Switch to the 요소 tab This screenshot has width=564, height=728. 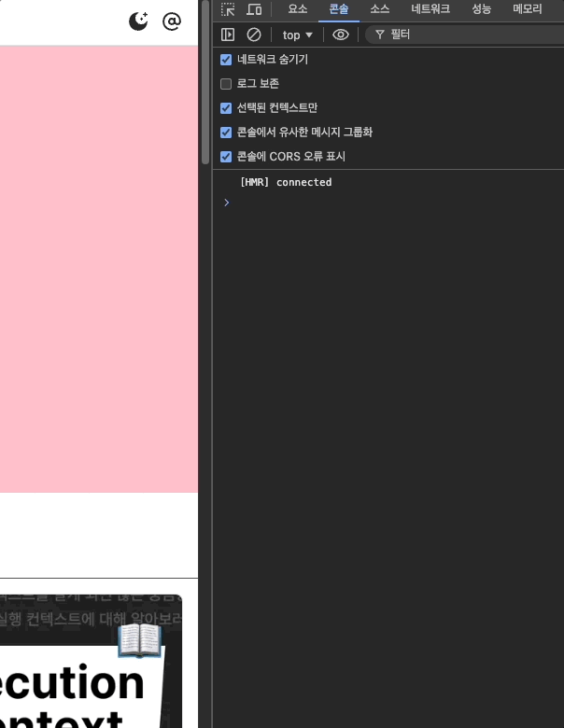pyautogui.click(x=297, y=9)
